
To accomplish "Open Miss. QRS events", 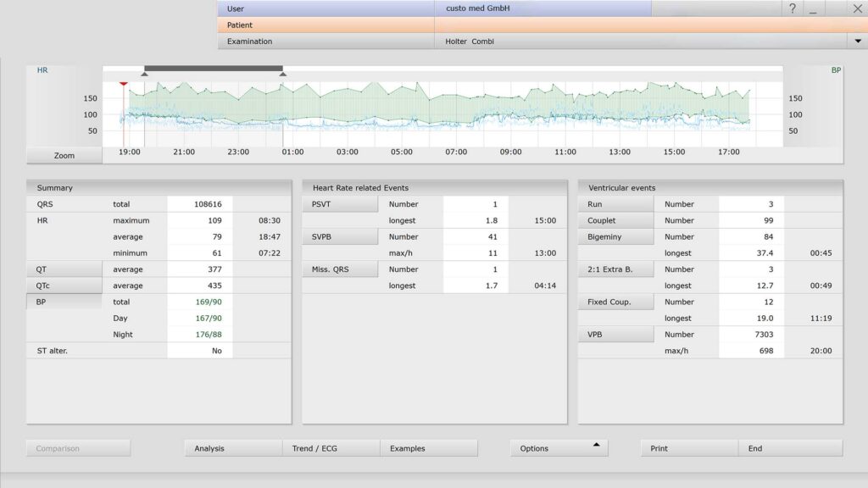I will [341, 269].
